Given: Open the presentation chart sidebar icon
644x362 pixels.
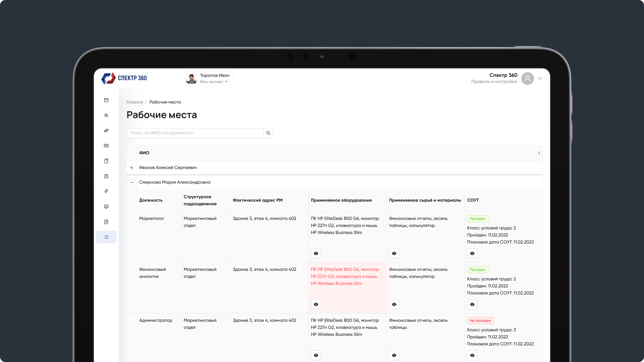Looking at the screenshot, I should [106, 207].
